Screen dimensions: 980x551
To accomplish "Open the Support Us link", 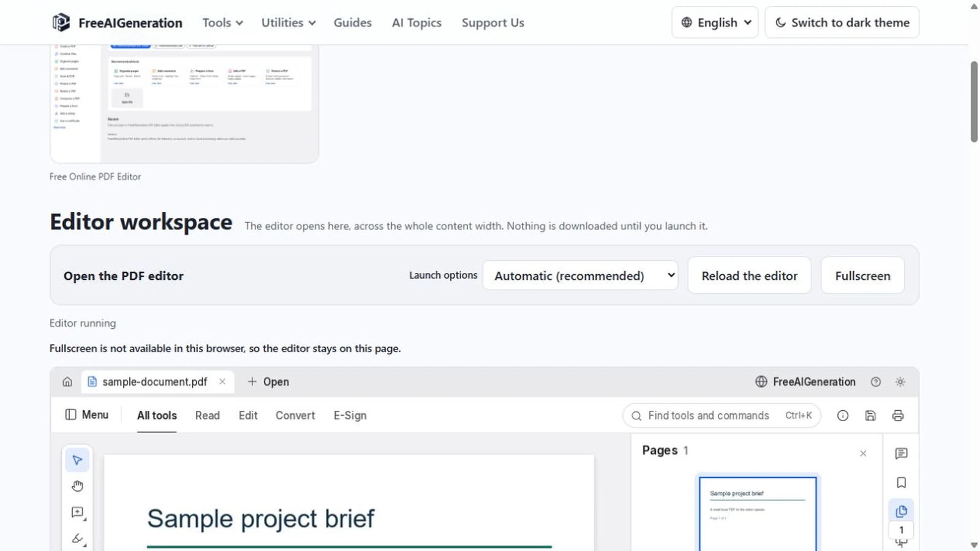I will (x=493, y=23).
